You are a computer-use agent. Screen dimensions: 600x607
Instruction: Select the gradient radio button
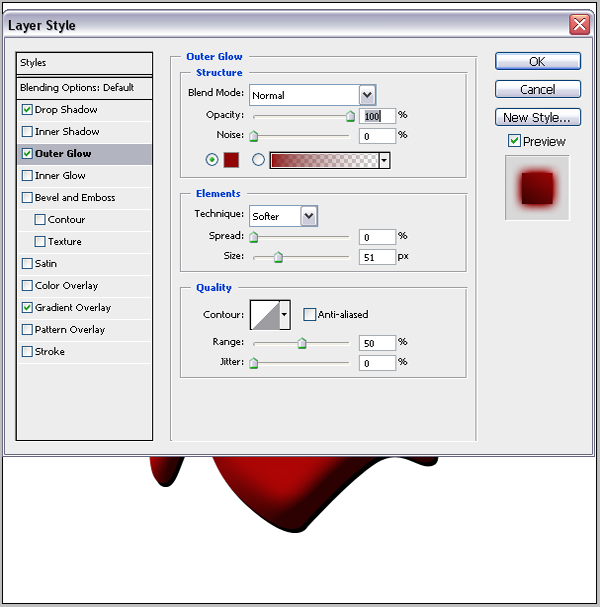(258, 159)
